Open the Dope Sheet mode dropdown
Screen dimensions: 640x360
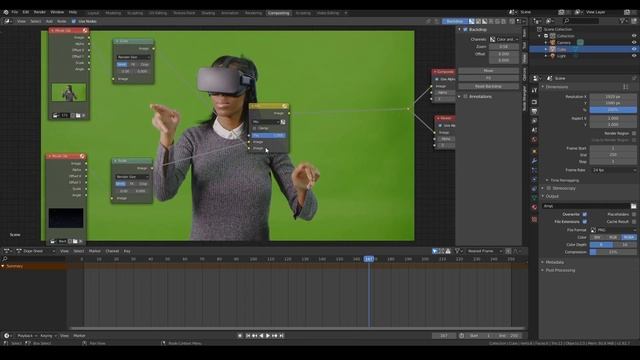36,251
